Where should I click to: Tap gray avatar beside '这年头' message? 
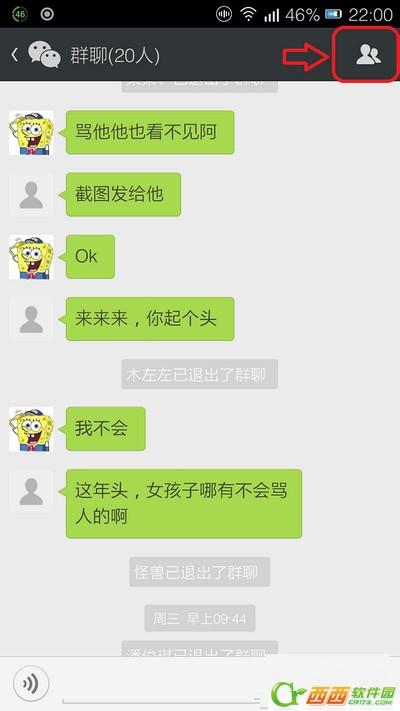(31, 491)
